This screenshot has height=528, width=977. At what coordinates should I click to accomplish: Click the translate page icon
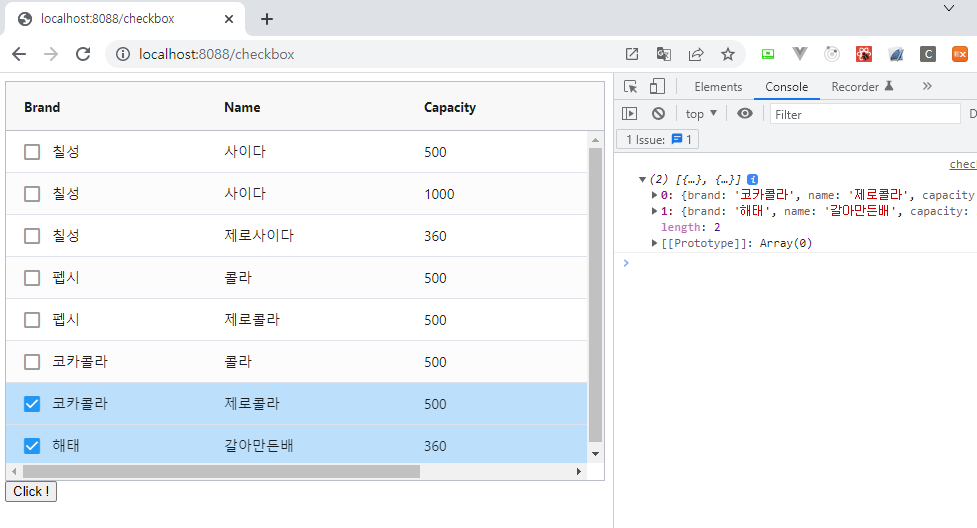click(x=664, y=54)
